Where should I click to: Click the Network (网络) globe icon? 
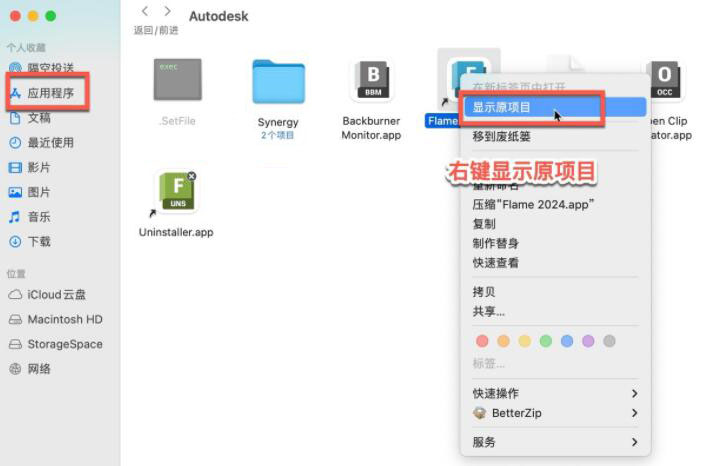[x=15, y=369]
